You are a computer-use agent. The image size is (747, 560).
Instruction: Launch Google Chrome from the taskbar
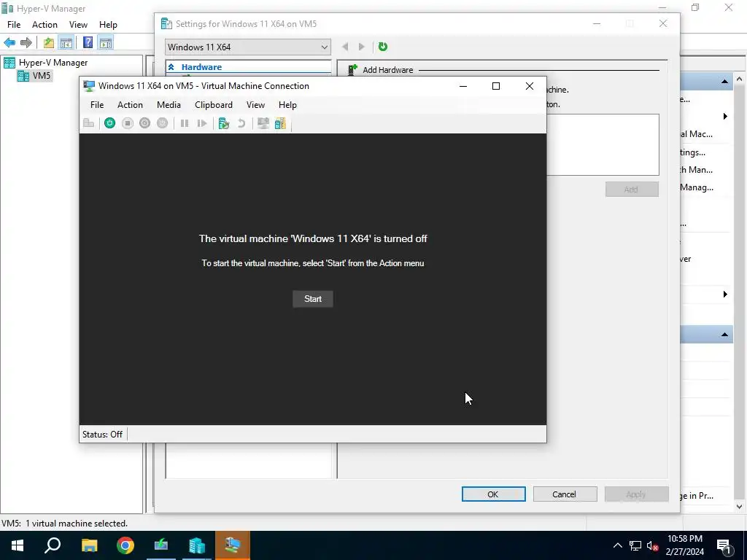tap(125, 545)
